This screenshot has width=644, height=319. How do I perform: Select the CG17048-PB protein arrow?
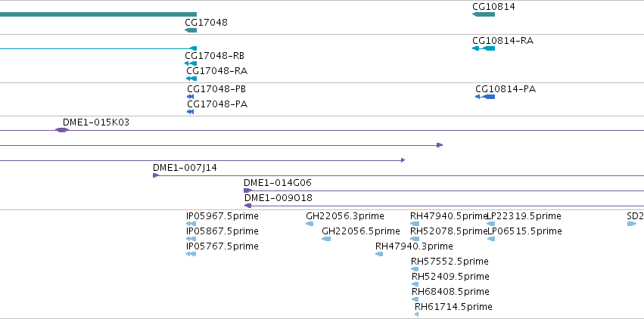tap(190, 97)
